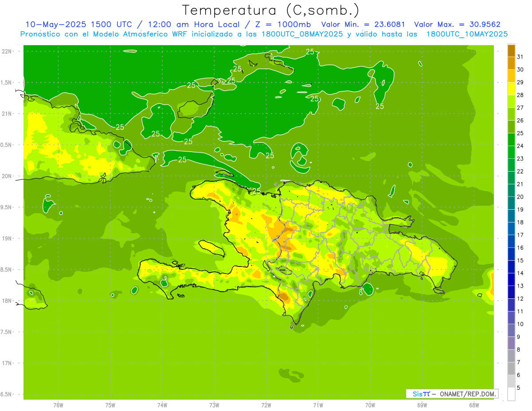
Task: Pick the teal swatch between 19 and 20
Action: click(511, 203)
